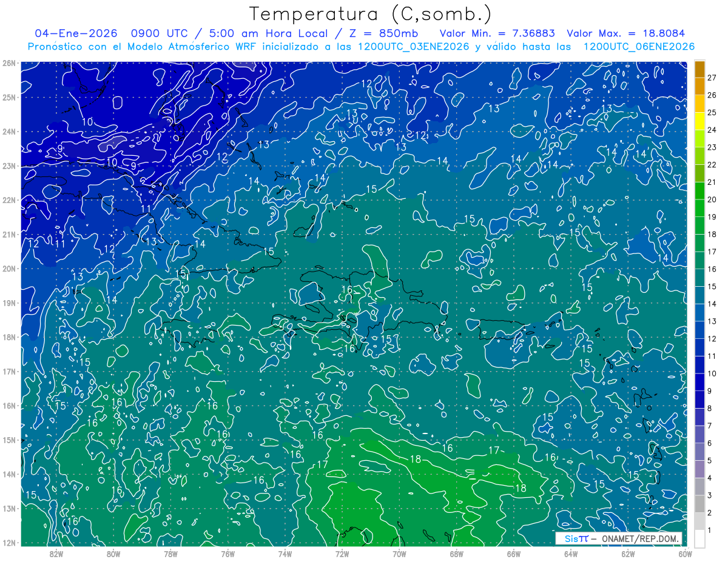Viewport: 728px width, 562px height.
Task: Click the '24N' latitude axis label
Action: coord(8,132)
